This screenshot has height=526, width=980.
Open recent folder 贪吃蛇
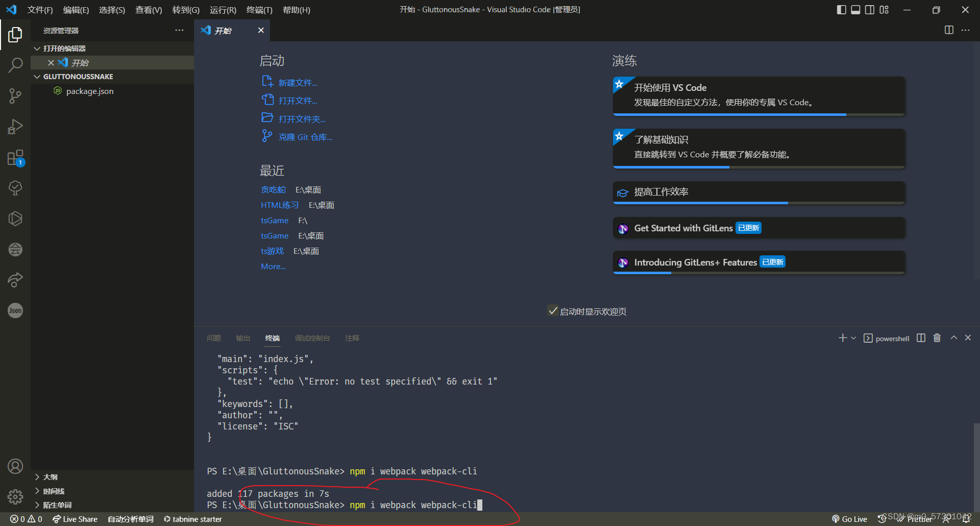coord(273,189)
